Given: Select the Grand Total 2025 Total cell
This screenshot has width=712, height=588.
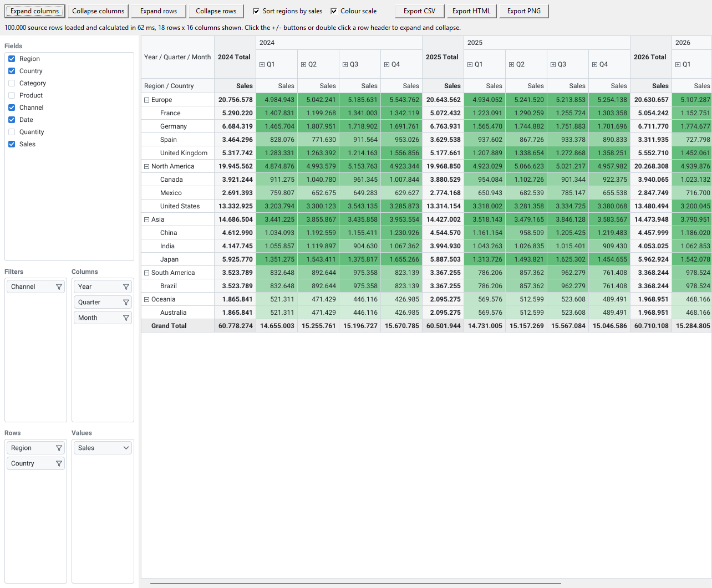Looking at the screenshot, I should [443, 326].
